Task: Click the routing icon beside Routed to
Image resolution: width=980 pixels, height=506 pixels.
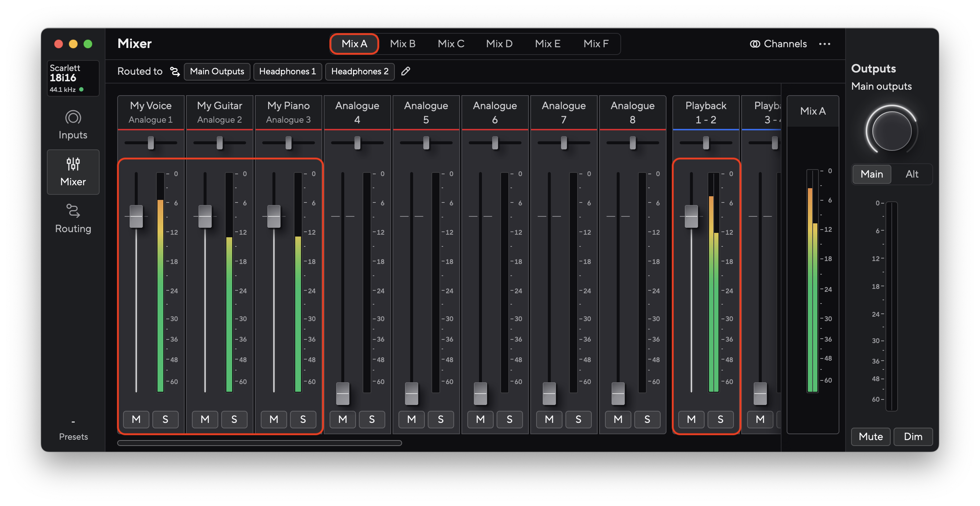Action: (175, 71)
